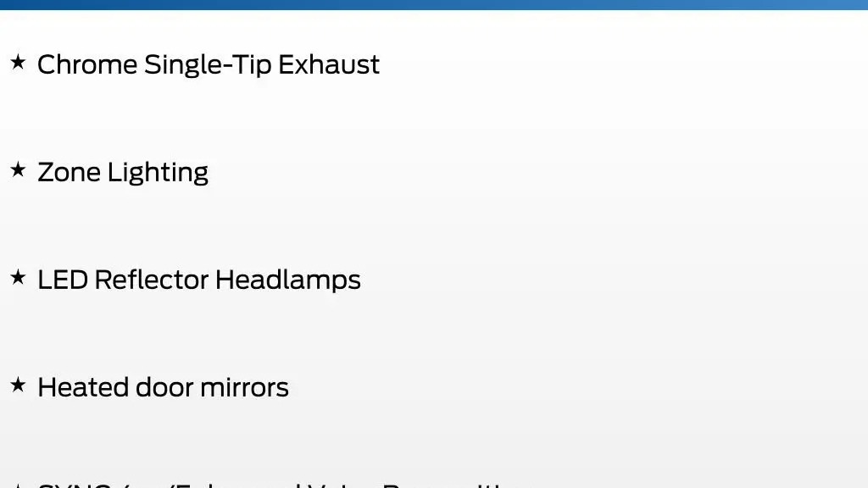Image resolution: width=868 pixels, height=488 pixels.
Task: Click the word Lighting
Action: point(159,173)
